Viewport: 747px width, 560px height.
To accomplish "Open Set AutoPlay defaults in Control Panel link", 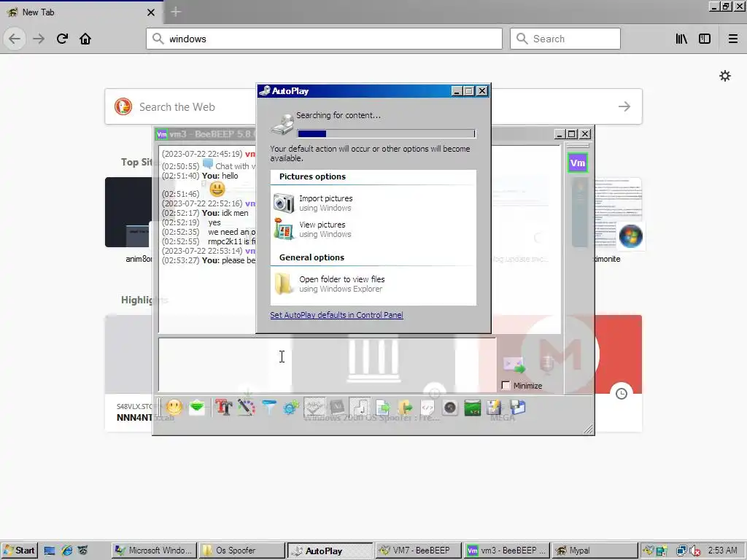I will pyautogui.click(x=336, y=315).
